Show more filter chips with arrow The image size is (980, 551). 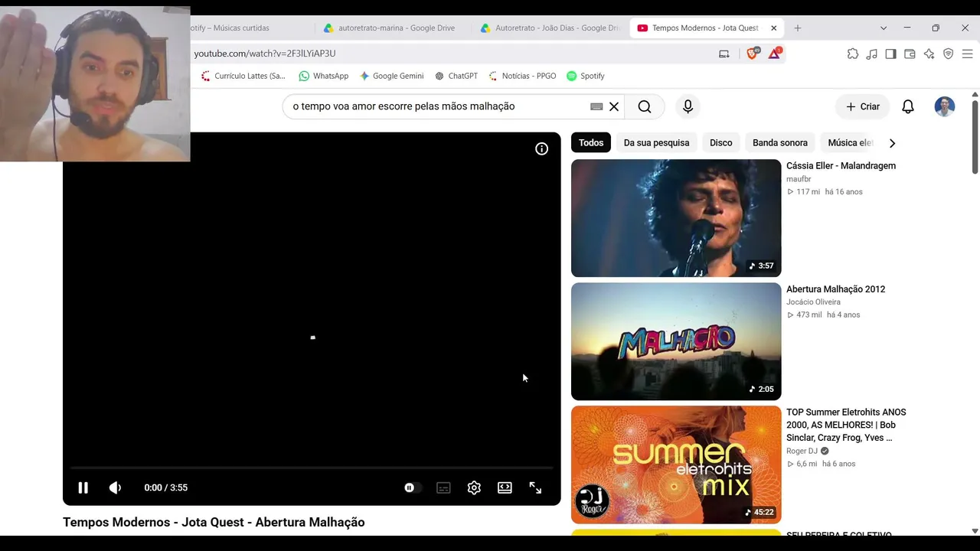tap(892, 142)
